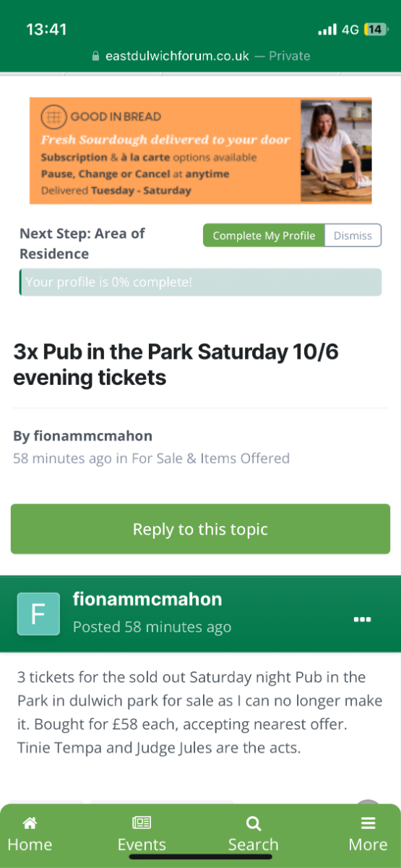The image size is (401, 868).
Task: Tap the Events tab label
Action: coord(142,845)
